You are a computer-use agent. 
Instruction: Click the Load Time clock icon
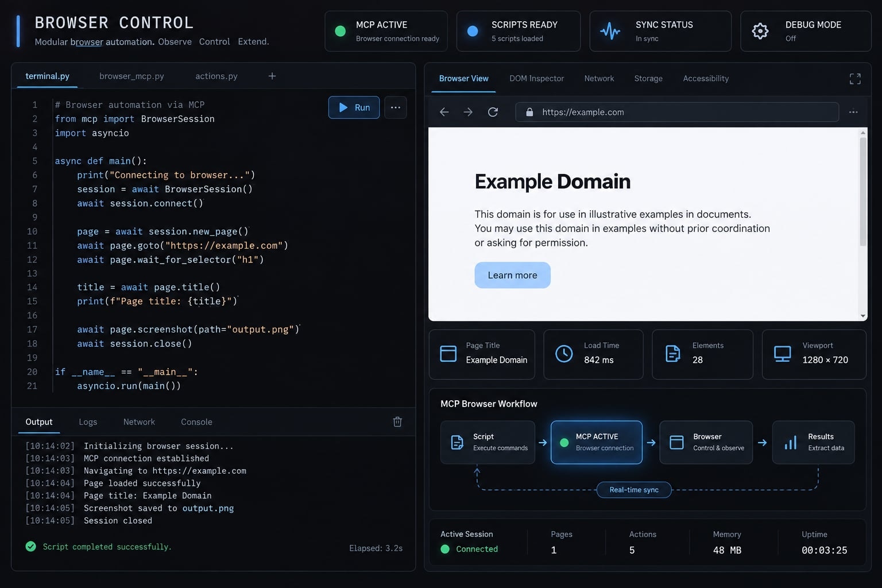564,354
